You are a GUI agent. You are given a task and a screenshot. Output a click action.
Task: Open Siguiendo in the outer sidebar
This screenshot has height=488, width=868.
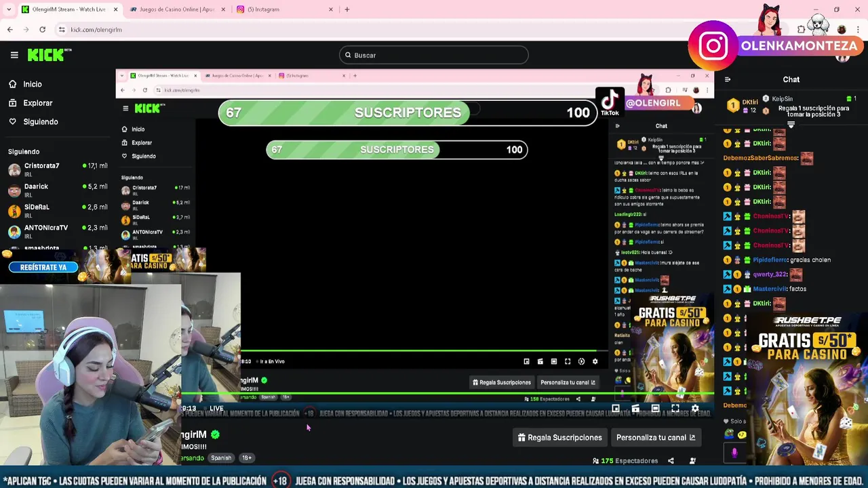[33, 122]
